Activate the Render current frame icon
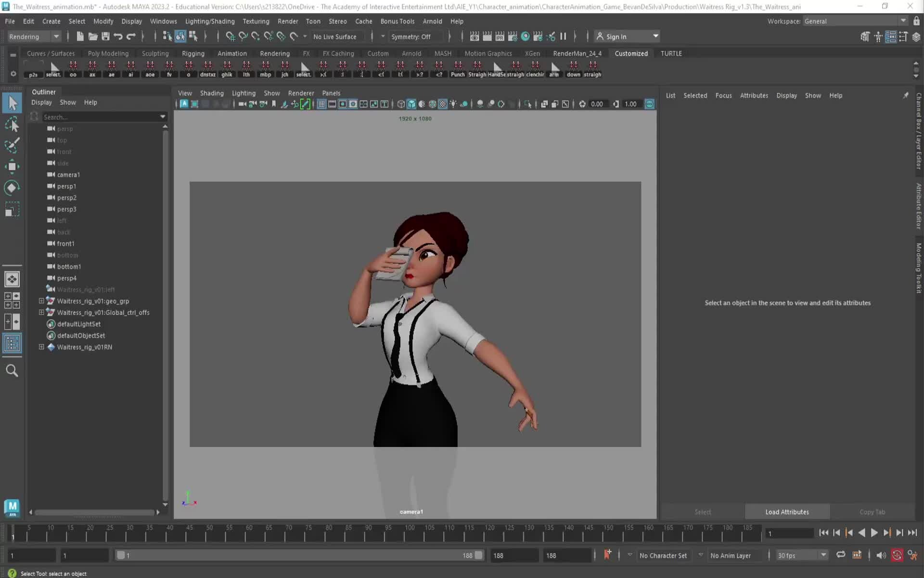The image size is (924, 578). pos(474,36)
